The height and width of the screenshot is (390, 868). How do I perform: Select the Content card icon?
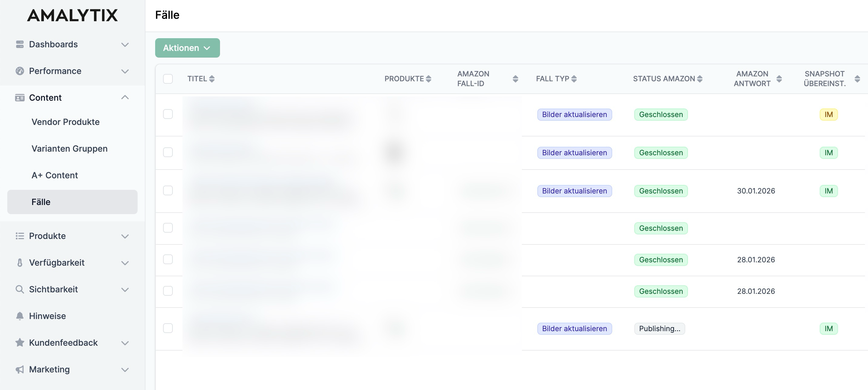coord(20,97)
